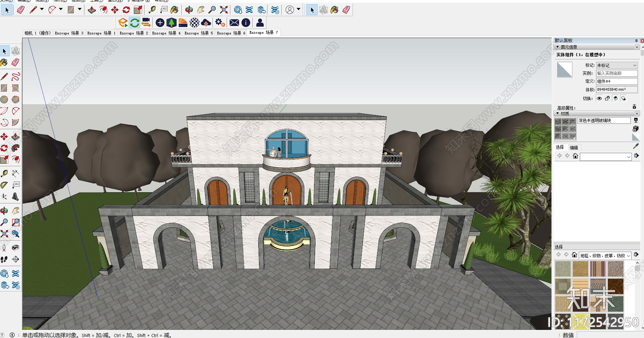Select Protractor tool in left toolbar
644x338 pixels.
[4, 185]
